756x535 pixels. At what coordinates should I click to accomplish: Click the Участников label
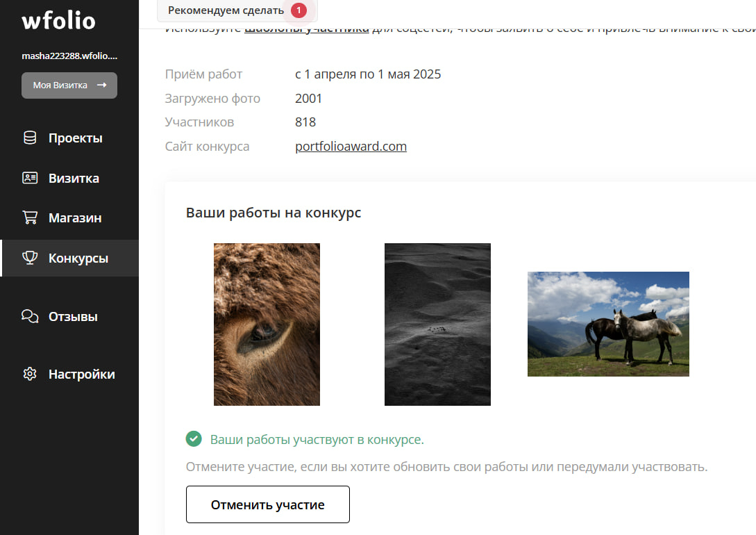click(200, 122)
